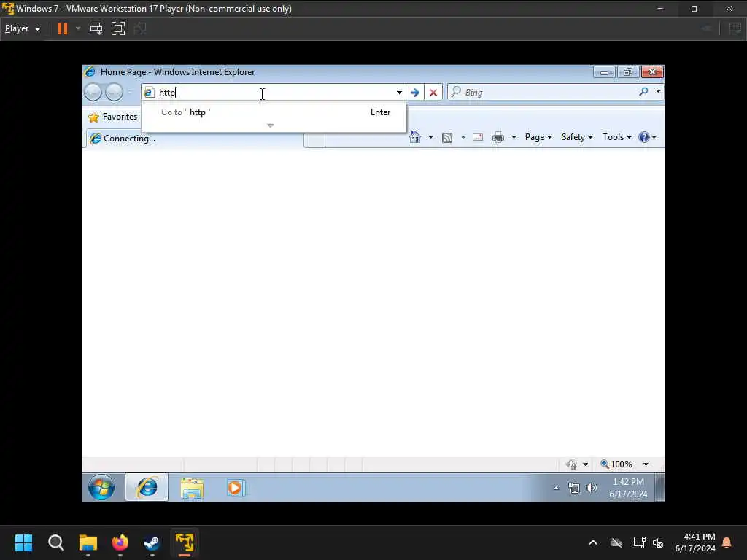Expand the autocomplete suggestions chevron
Image resolution: width=747 pixels, height=560 pixels.
(x=271, y=125)
